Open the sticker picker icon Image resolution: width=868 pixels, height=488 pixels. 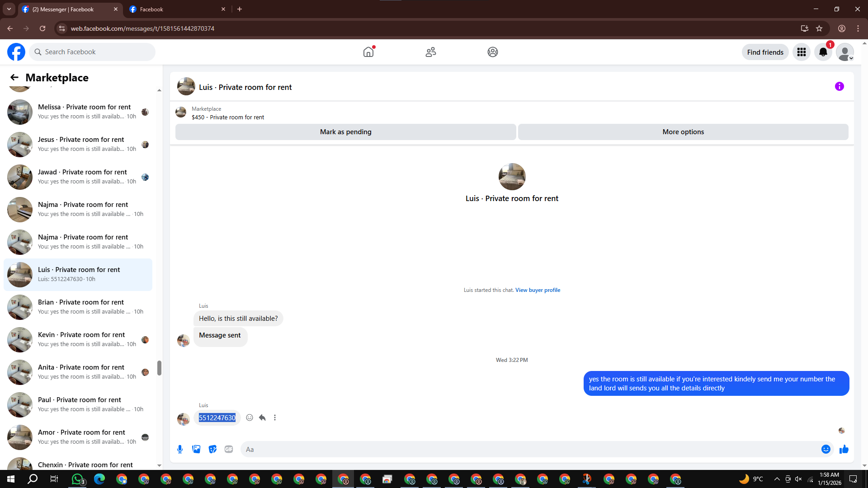pyautogui.click(x=212, y=449)
